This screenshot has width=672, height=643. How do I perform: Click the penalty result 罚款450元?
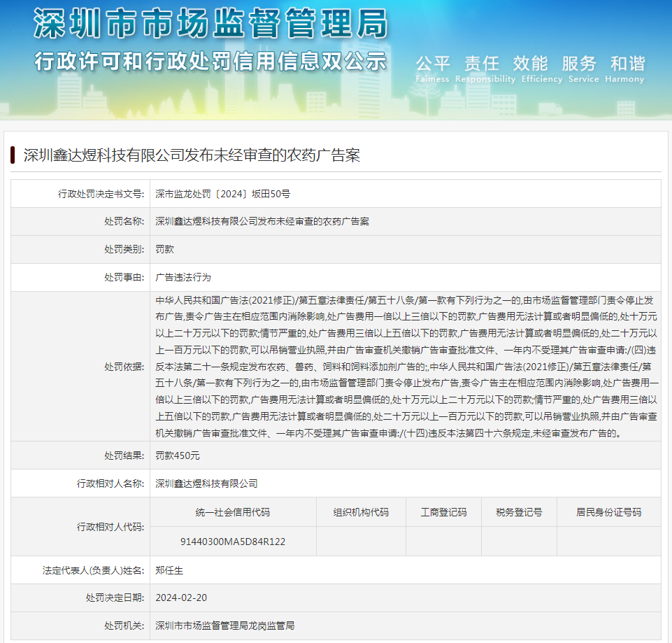[x=177, y=455]
